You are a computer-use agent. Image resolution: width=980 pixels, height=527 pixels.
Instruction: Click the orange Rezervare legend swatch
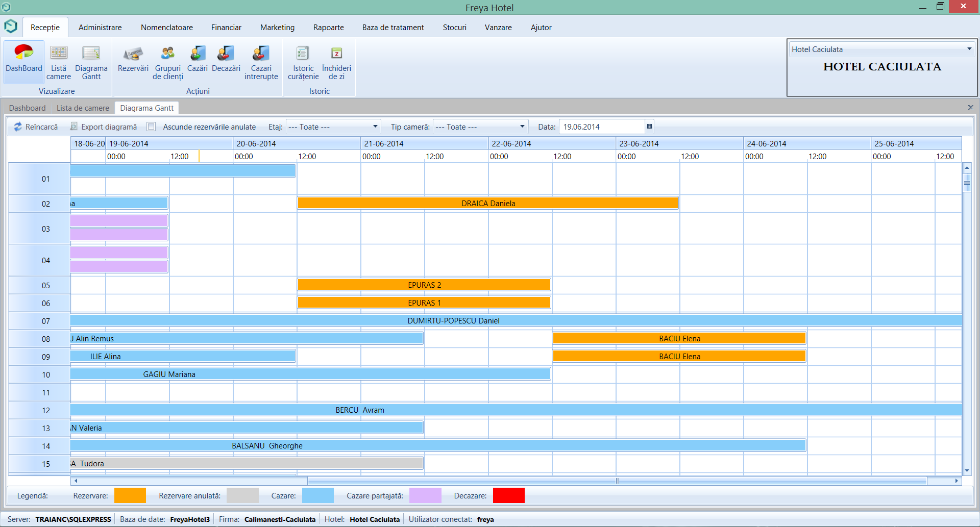[x=130, y=495]
